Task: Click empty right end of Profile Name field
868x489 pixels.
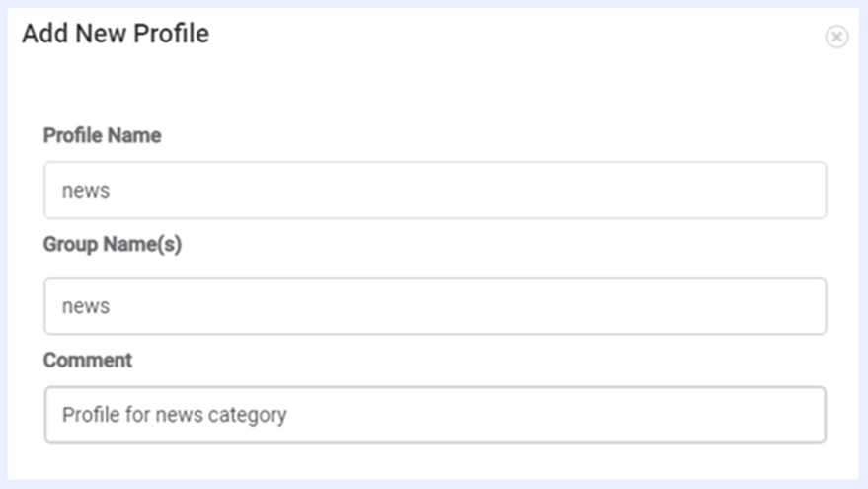Action: pyautogui.click(x=770, y=191)
